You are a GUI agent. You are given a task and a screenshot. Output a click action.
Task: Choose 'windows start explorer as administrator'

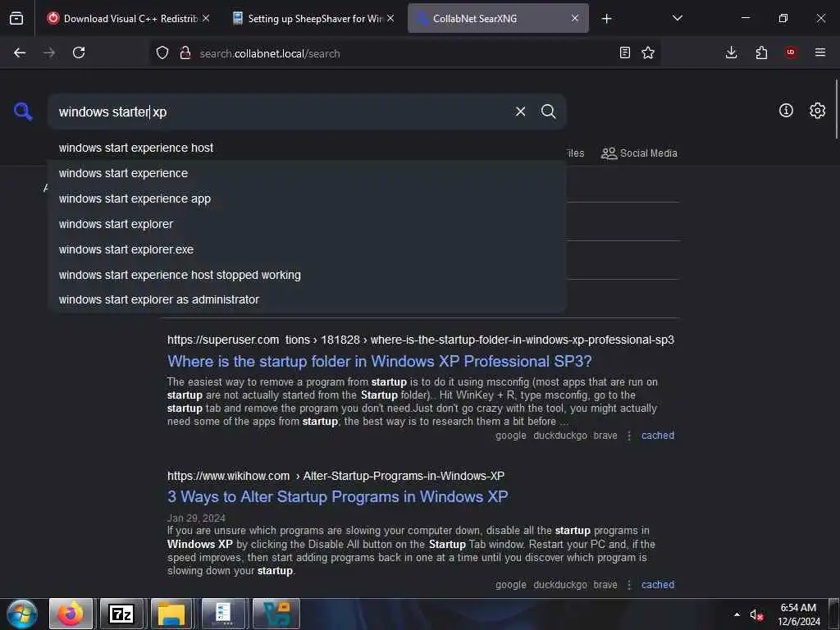coord(307,300)
